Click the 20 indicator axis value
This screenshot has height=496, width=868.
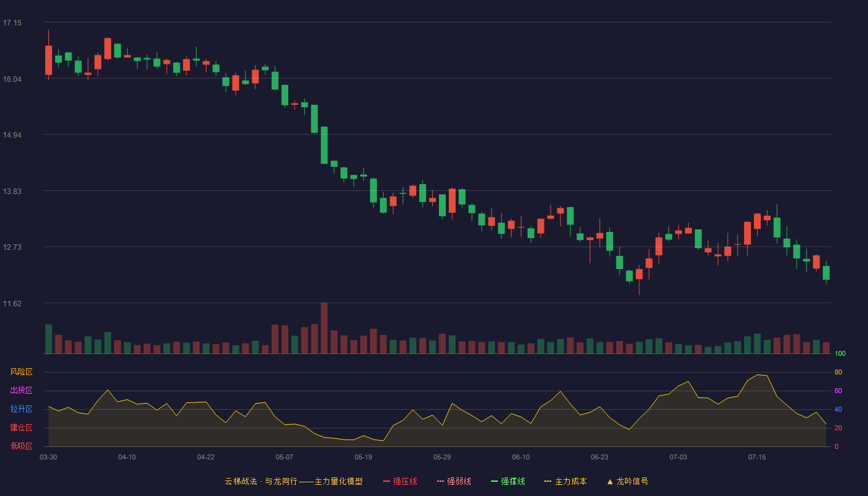click(x=838, y=428)
